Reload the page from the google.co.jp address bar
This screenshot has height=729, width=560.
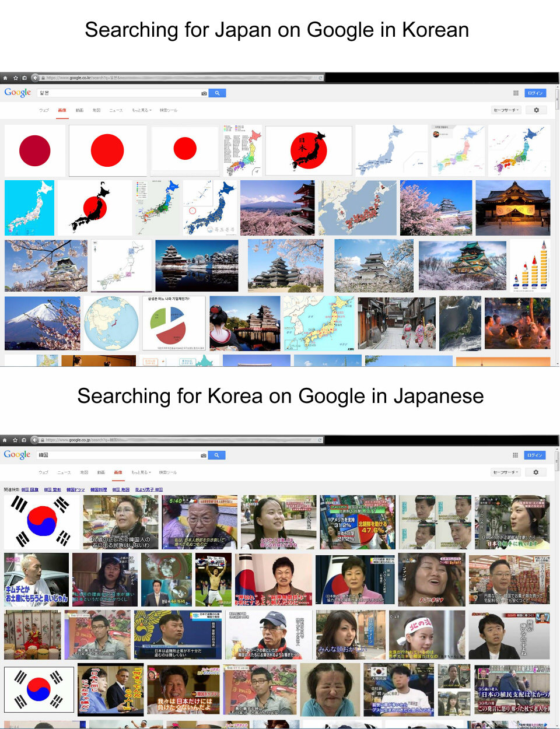[x=320, y=440]
